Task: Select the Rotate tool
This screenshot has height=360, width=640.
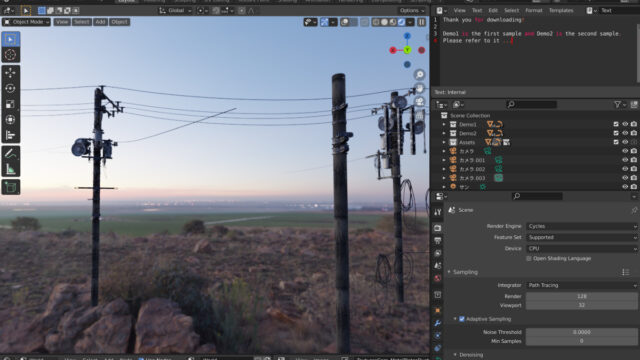Action: tap(11, 88)
